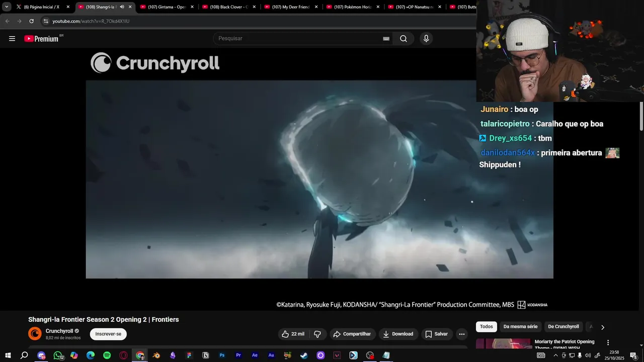Open the on-screen keyboard in search box
The width and height of the screenshot is (644, 362).
386,39
